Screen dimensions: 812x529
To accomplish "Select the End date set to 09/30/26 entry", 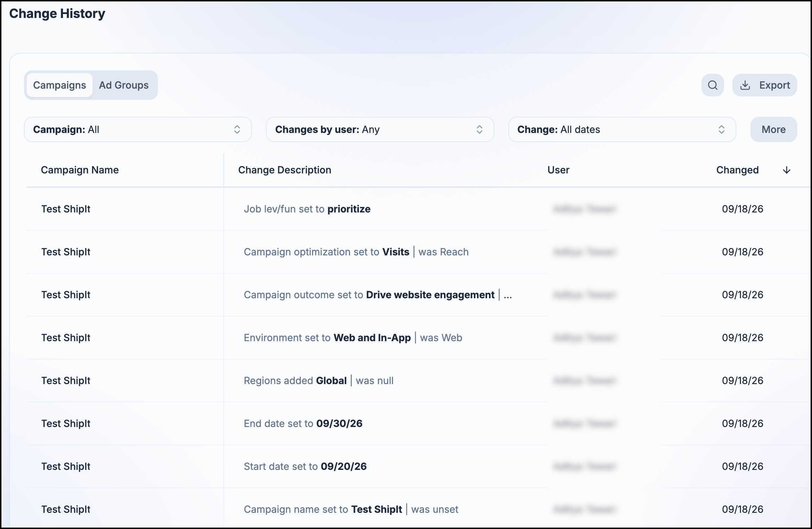I will click(303, 423).
